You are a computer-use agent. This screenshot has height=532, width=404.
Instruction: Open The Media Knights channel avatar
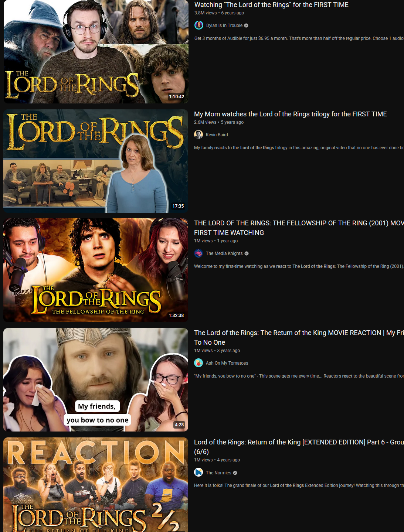point(198,253)
